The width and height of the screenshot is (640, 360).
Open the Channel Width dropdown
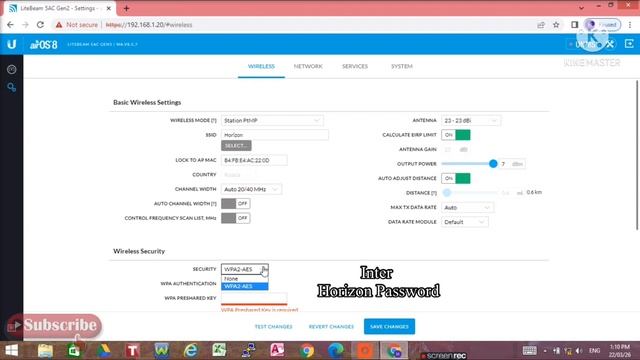(251, 189)
